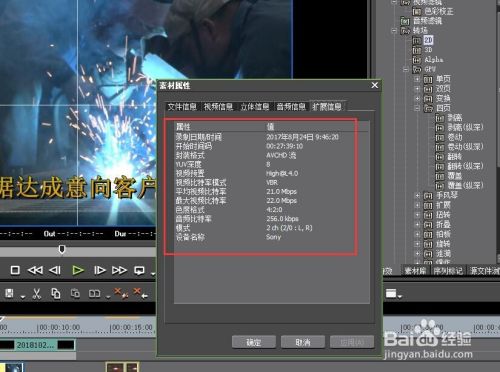Viewport: 500px width, 372px height.
Task: Switch to the 序列标记 panel tab
Action: click(x=448, y=271)
